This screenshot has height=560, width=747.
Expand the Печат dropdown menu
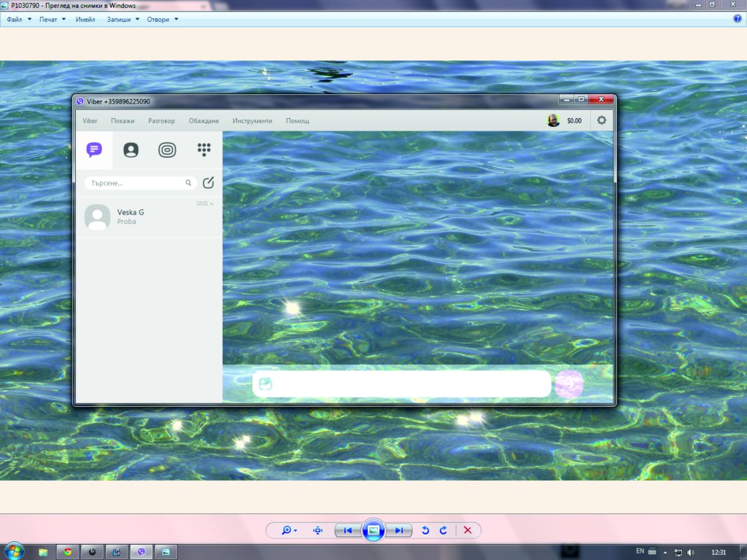pos(52,20)
